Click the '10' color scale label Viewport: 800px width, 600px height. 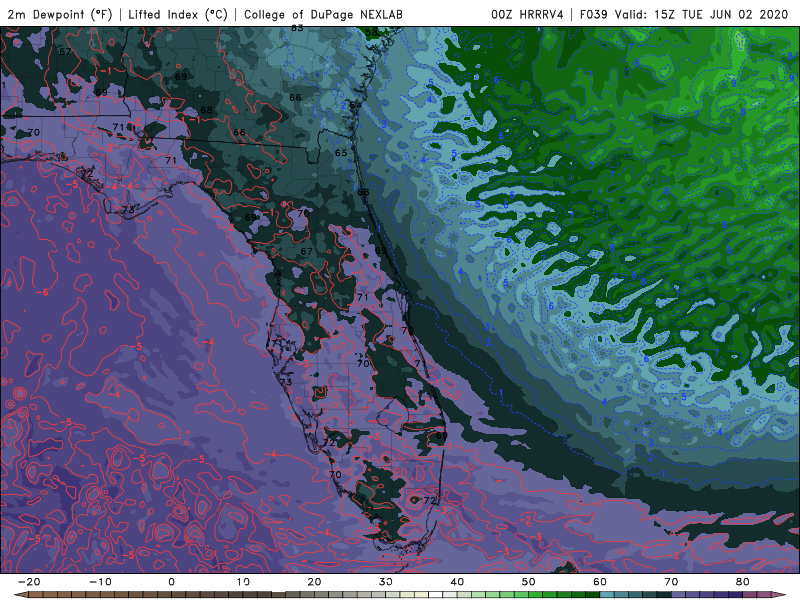(243, 582)
